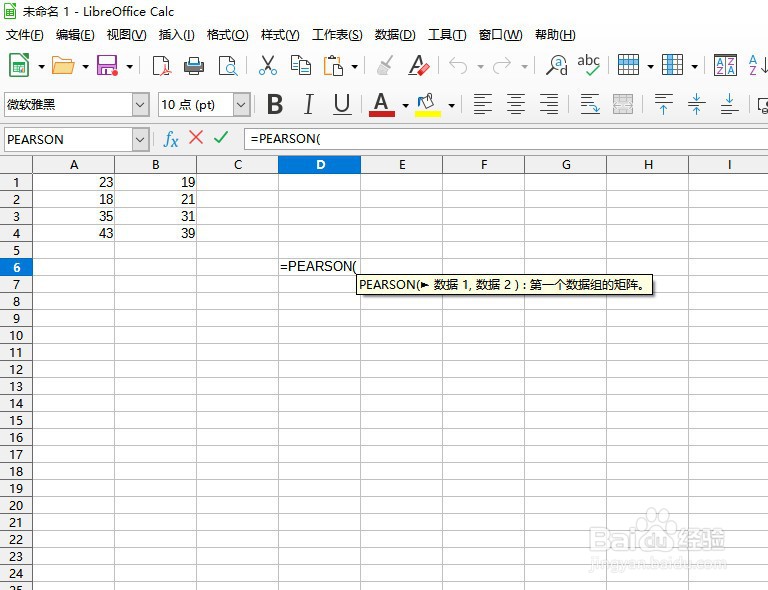Open font color dropdown arrow

[x=406, y=105]
